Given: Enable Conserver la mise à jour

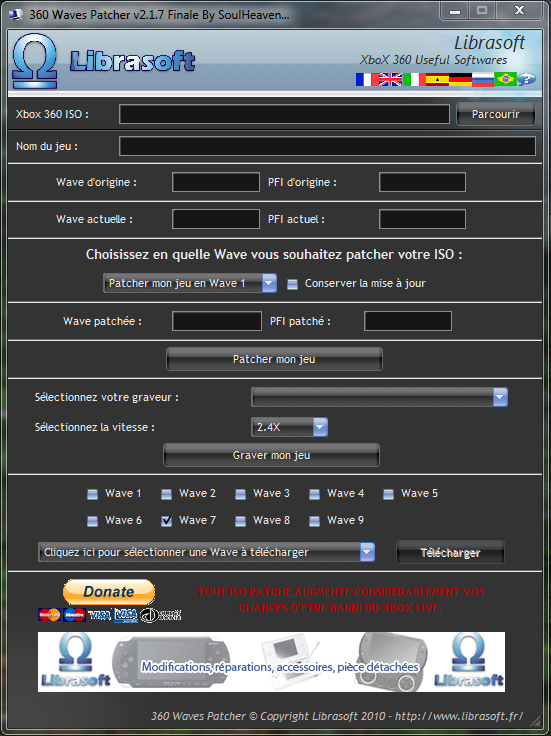Looking at the screenshot, I should point(292,284).
